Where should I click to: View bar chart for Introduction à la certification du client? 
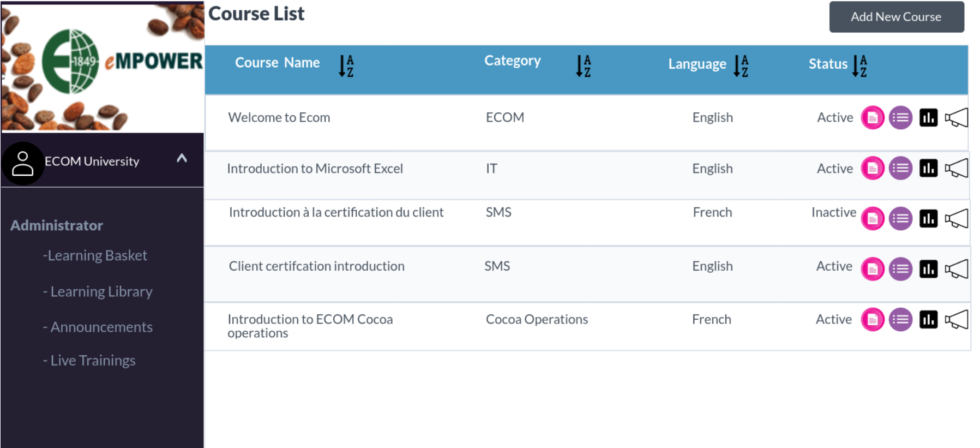click(x=928, y=218)
